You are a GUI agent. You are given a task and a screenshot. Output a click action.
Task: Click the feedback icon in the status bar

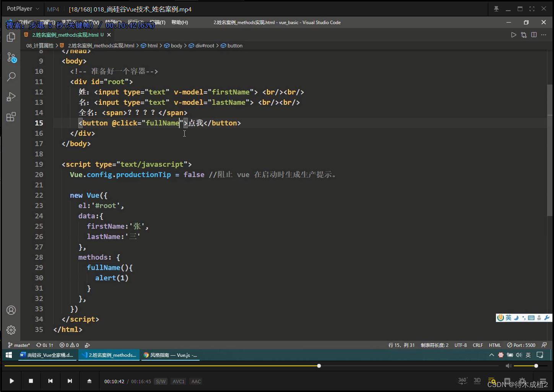(x=544, y=345)
